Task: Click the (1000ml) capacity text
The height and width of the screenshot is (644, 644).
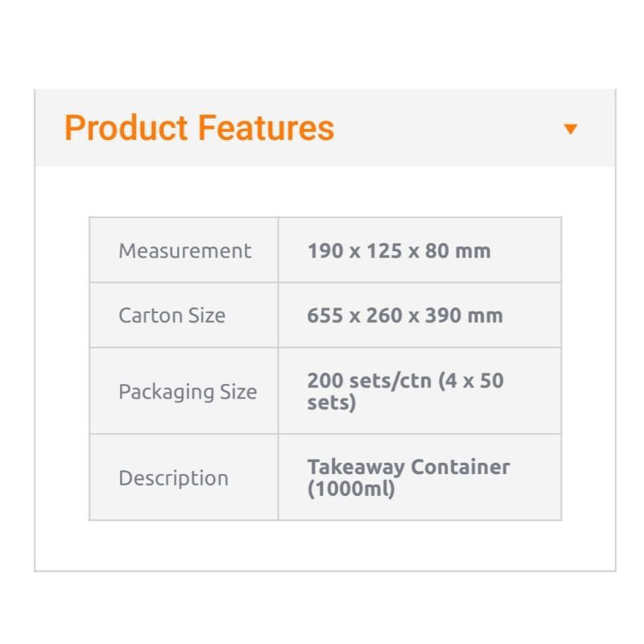Action: tap(351, 489)
